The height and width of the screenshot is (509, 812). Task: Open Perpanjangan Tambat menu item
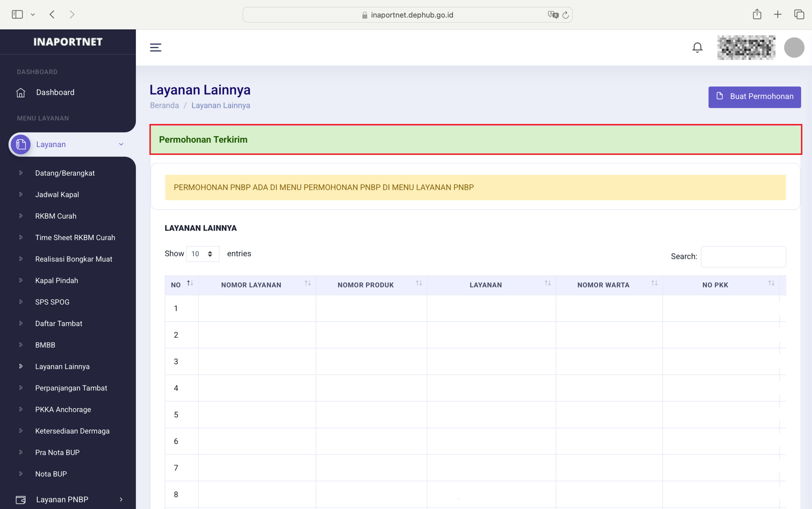[71, 388]
